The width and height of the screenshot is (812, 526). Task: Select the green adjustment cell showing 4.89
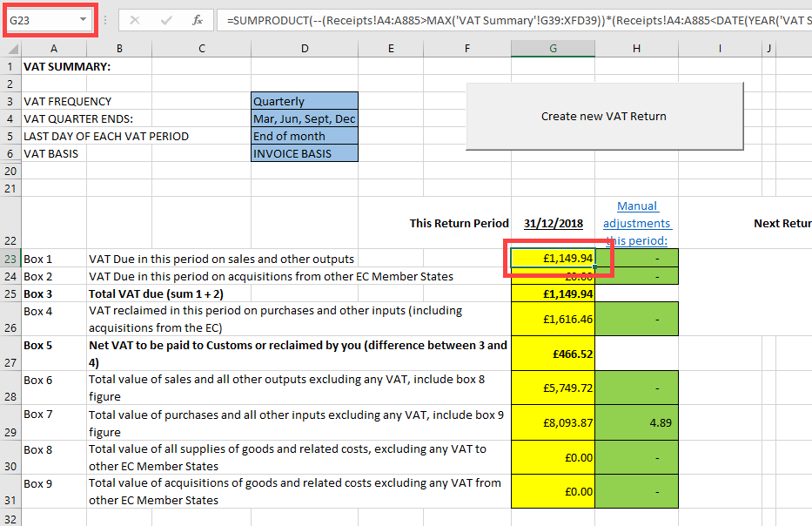[x=636, y=422]
